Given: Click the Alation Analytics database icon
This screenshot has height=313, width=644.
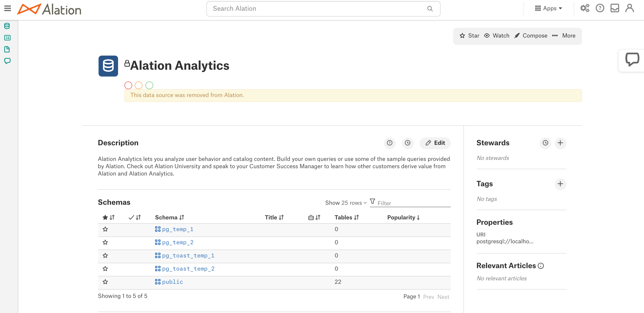Looking at the screenshot, I should [108, 66].
